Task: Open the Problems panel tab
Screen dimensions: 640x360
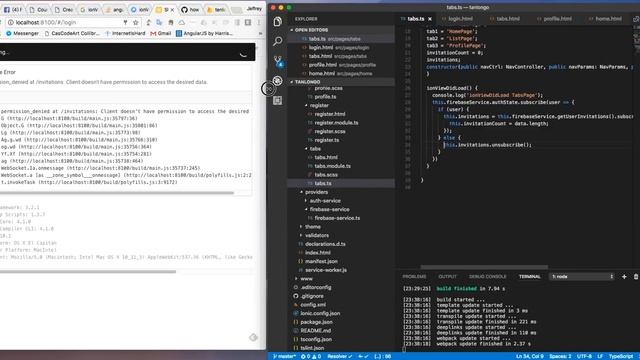Action: tap(414, 277)
